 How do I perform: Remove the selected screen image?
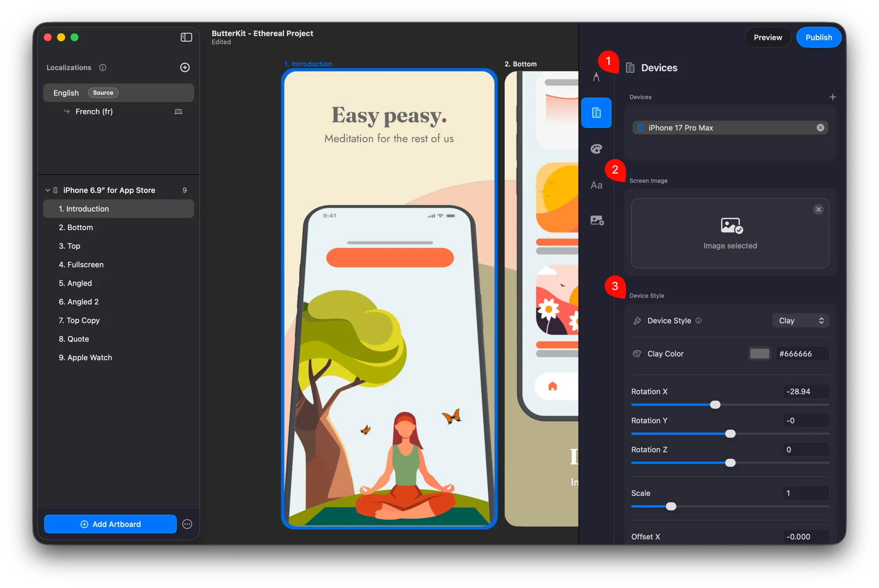(818, 209)
